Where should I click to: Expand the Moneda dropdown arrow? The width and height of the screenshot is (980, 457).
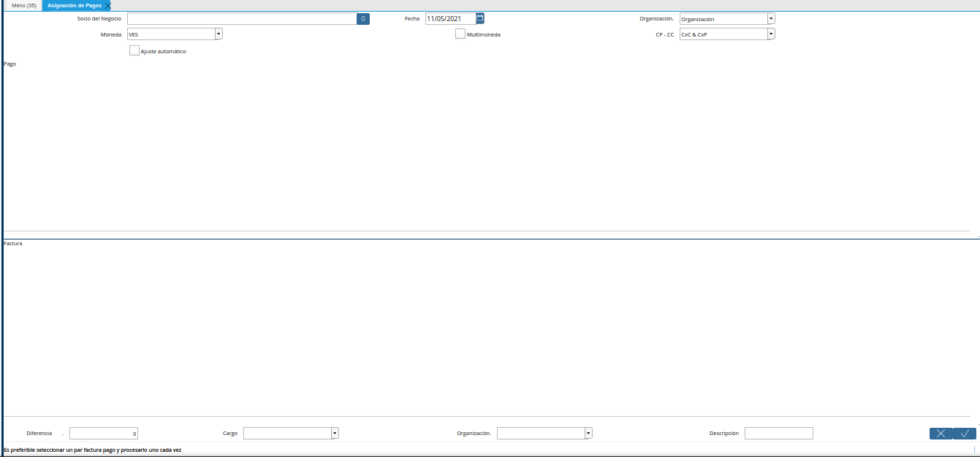[x=219, y=34]
